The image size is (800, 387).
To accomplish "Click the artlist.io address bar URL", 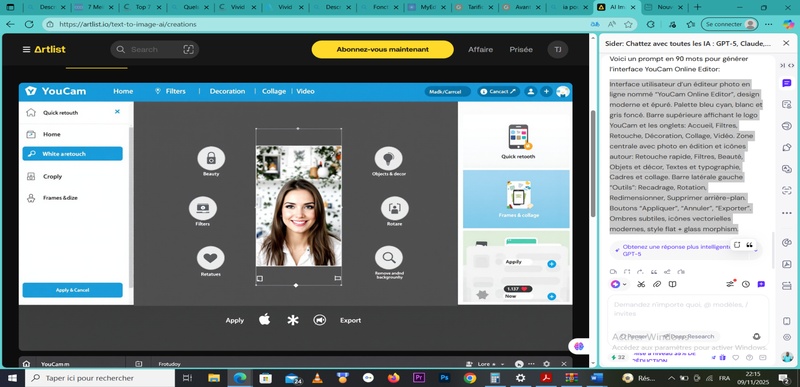I will tap(128, 24).
